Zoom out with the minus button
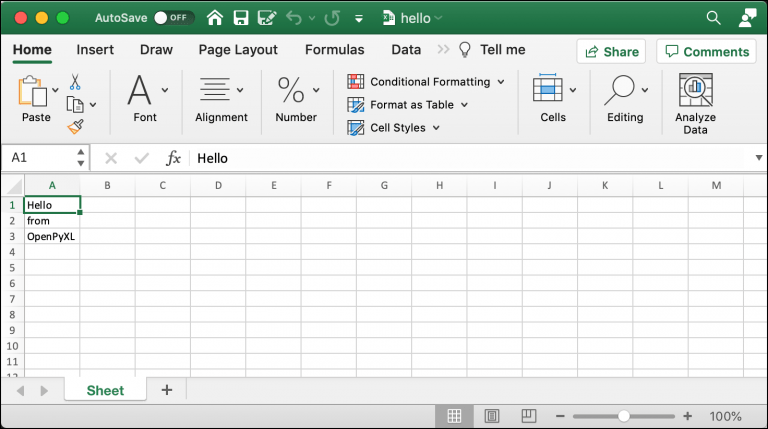The image size is (768, 429). coord(560,416)
